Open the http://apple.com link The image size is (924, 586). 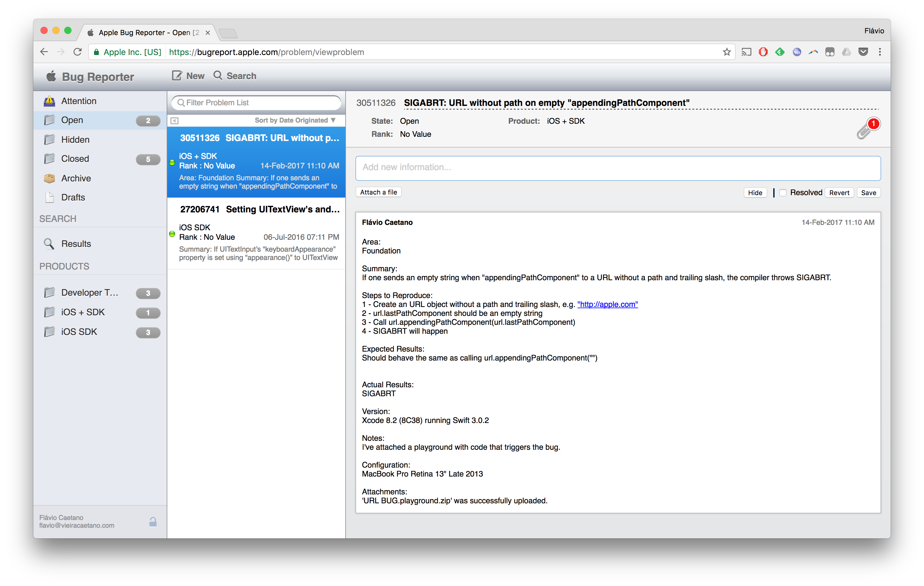click(608, 304)
